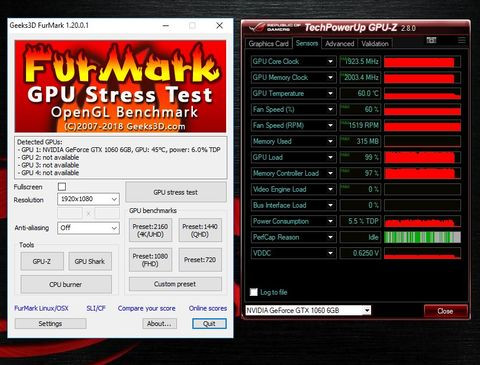Click the Power Consumption history graph
480x365 pixels.
click(x=422, y=221)
